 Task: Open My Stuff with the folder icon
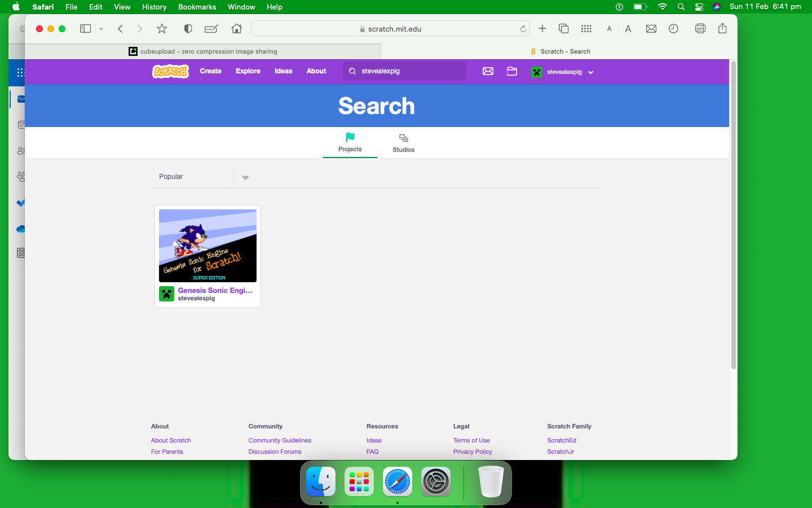[511, 72]
